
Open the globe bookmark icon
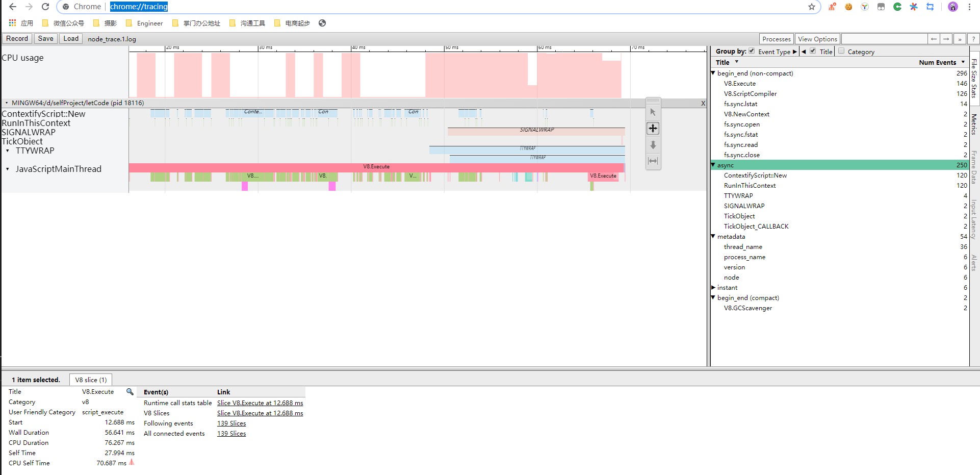click(x=322, y=23)
